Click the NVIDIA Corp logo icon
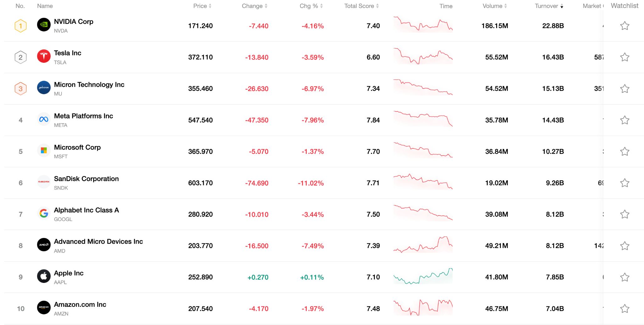Viewport: 644px width, 325px height. tap(44, 25)
